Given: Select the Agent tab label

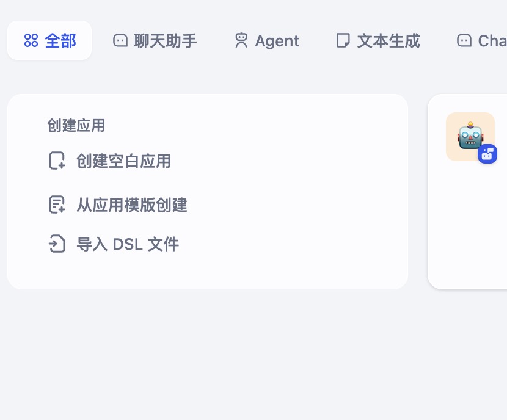Looking at the screenshot, I should [277, 41].
